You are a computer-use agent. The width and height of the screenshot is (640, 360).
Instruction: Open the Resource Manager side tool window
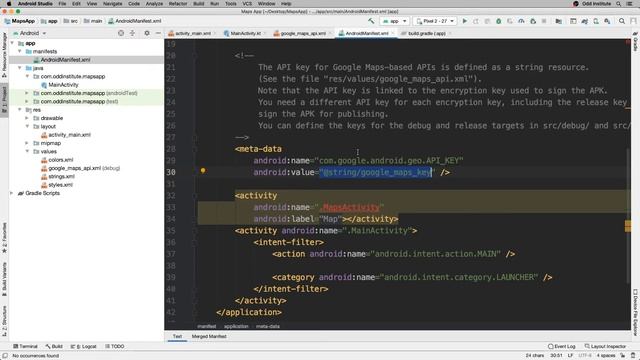pyautogui.click(x=4, y=55)
